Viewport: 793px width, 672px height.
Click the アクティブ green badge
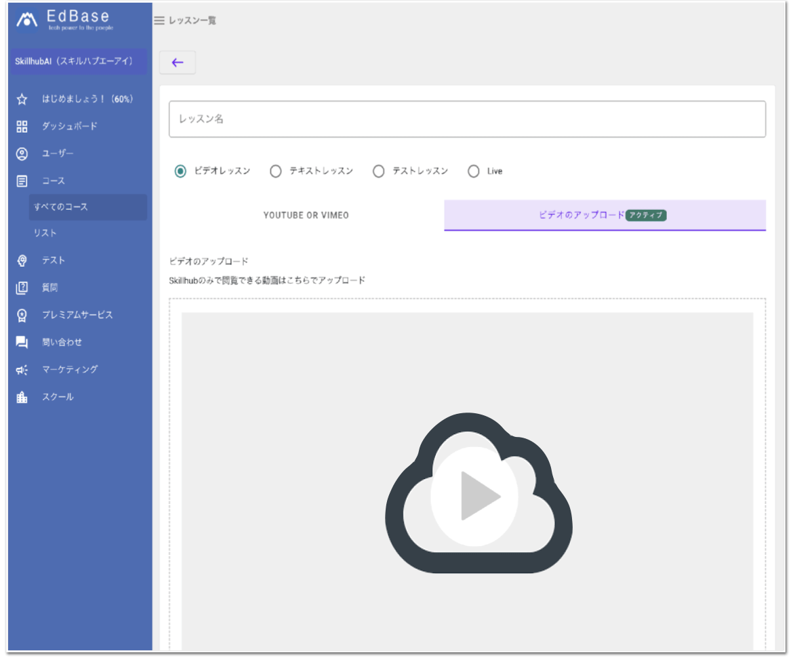coord(646,215)
